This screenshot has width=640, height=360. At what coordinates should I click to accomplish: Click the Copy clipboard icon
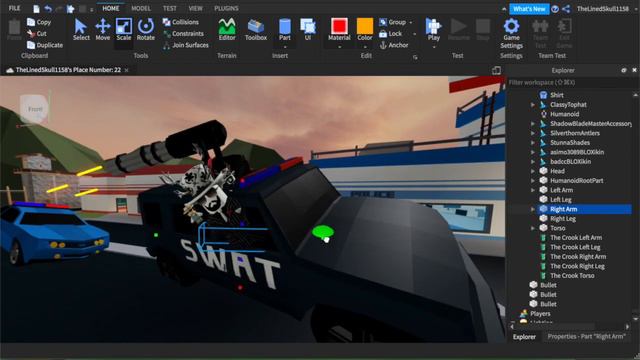[31, 22]
